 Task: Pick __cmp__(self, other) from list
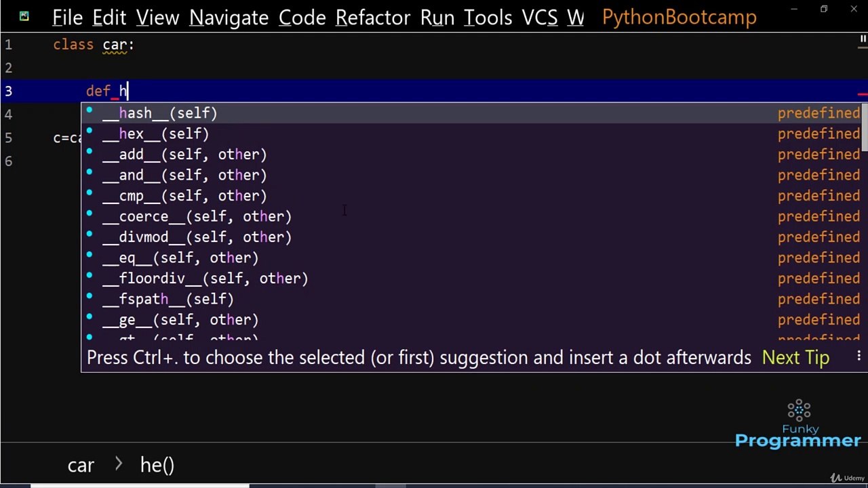(x=473, y=196)
